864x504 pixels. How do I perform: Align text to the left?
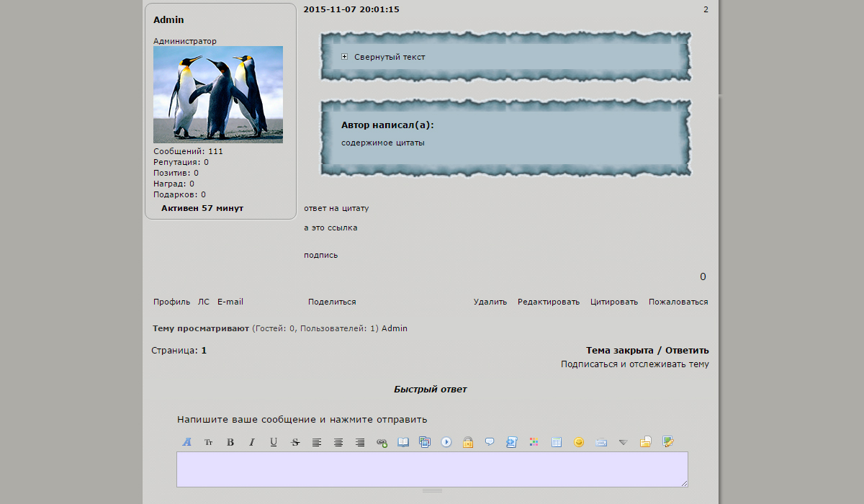coord(317,442)
